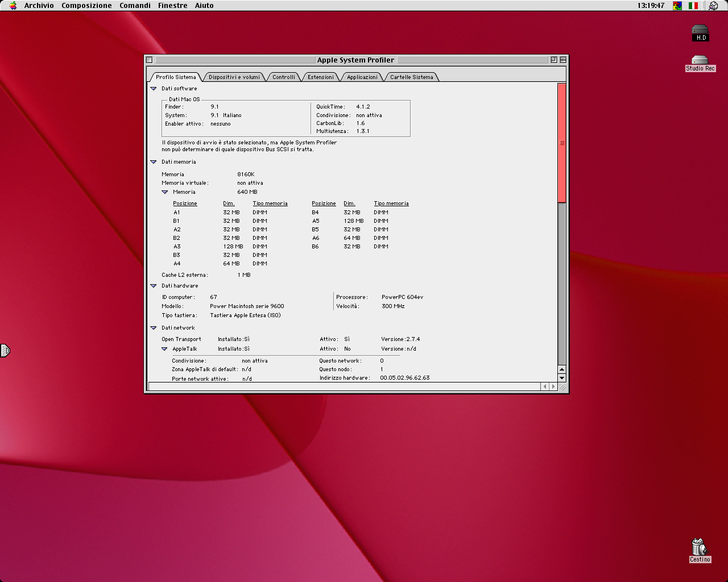Click the A3 128 MB memory row

[x=221, y=247]
